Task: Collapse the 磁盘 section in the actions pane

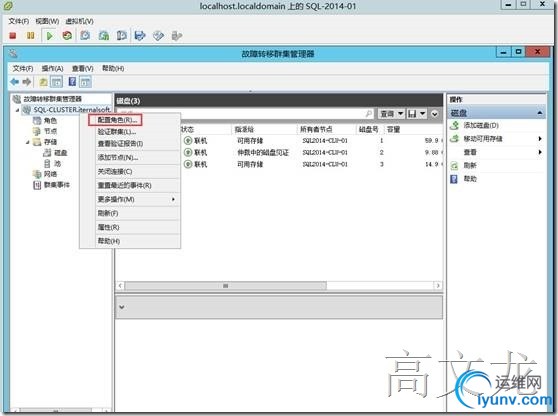Action: (540, 113)
